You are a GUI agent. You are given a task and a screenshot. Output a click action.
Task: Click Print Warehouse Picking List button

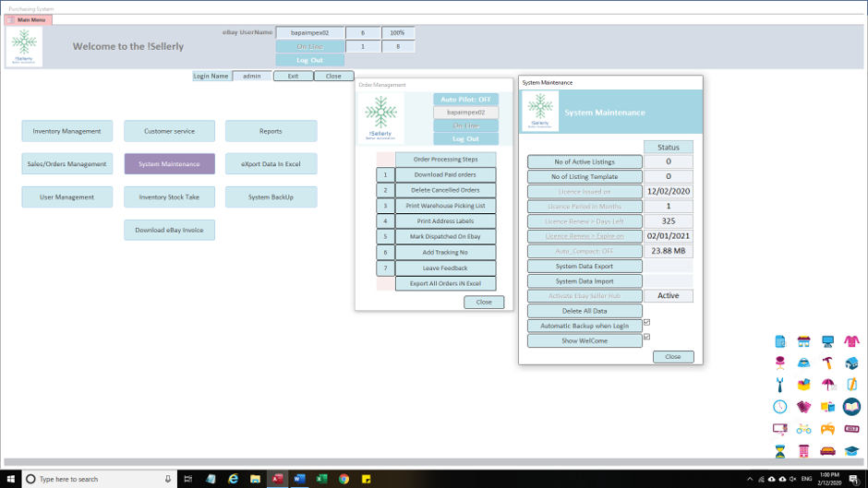coord(445,206)
